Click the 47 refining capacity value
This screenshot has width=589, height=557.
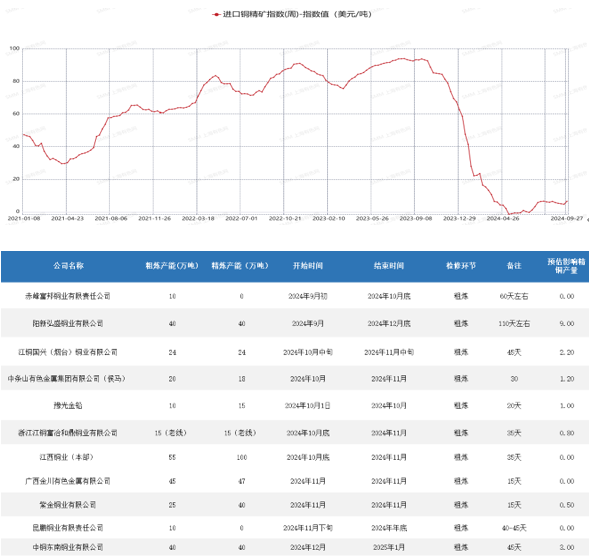coord(242,481)
